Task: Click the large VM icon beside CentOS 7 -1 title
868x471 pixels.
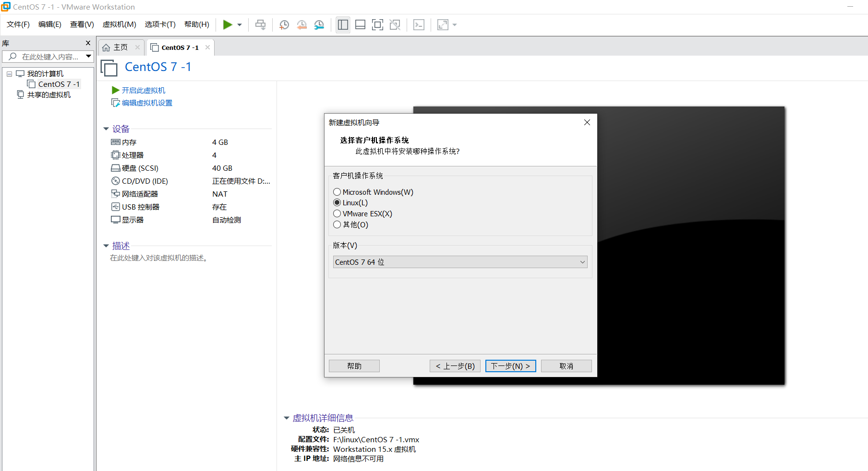Action: click(x=109, y=68)
